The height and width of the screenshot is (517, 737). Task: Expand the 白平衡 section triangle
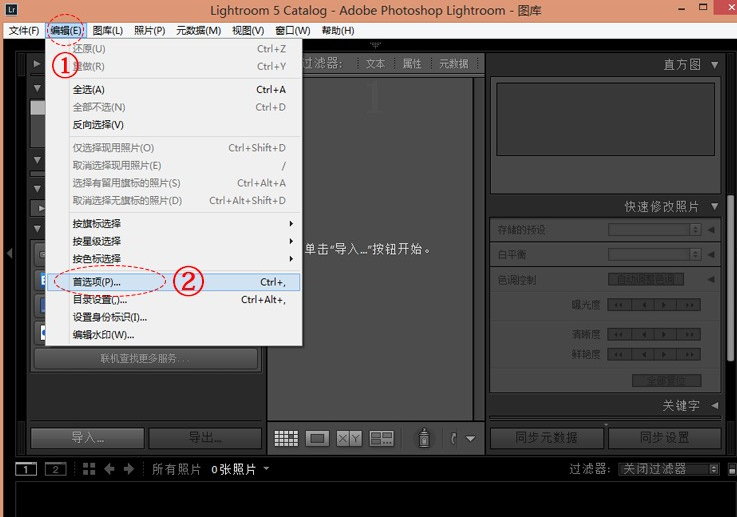coord(711,255)
